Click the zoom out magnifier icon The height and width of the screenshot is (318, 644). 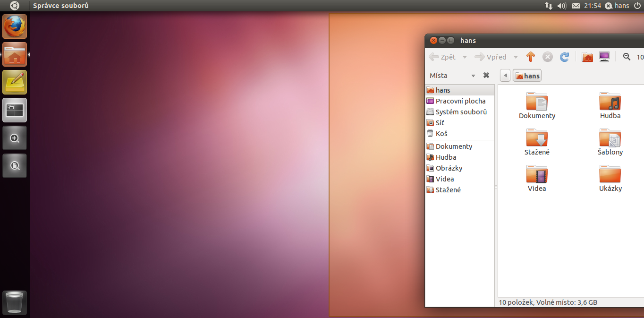click(x=627, y=57)
